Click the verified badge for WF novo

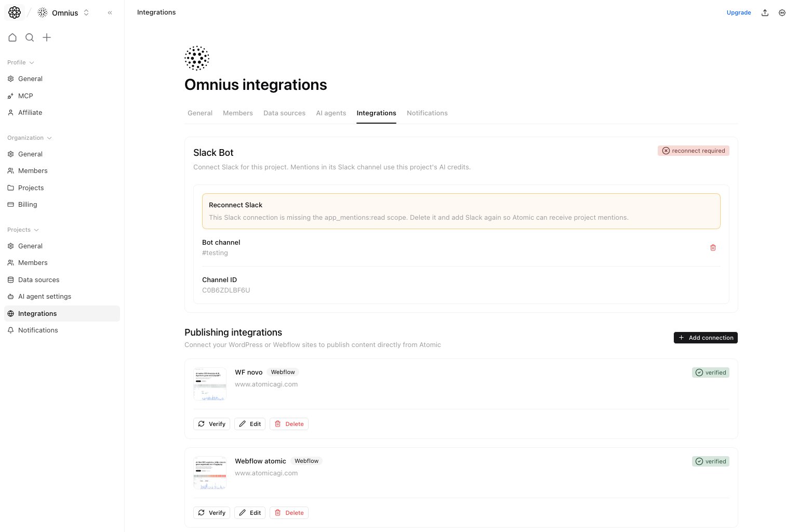tap(711, 373)
